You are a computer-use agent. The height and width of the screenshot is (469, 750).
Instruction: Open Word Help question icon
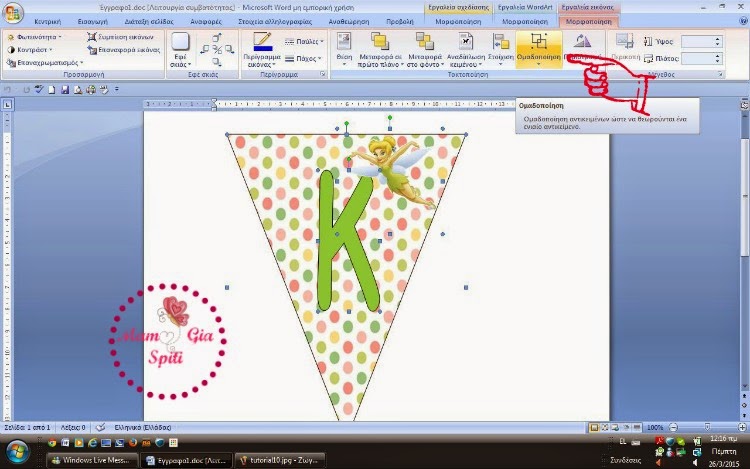pyautogui.click(x=743, y=21)
